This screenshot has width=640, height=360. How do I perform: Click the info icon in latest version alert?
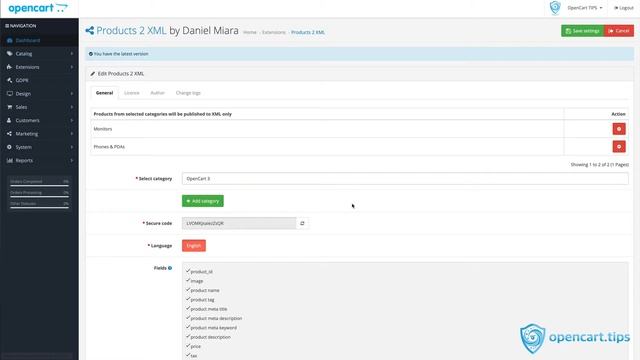pyautogui.click(x=91, y=54)
